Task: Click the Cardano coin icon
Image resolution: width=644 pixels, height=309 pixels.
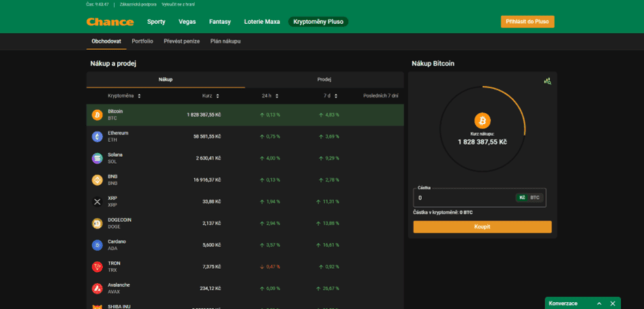Action: [97, 245]
